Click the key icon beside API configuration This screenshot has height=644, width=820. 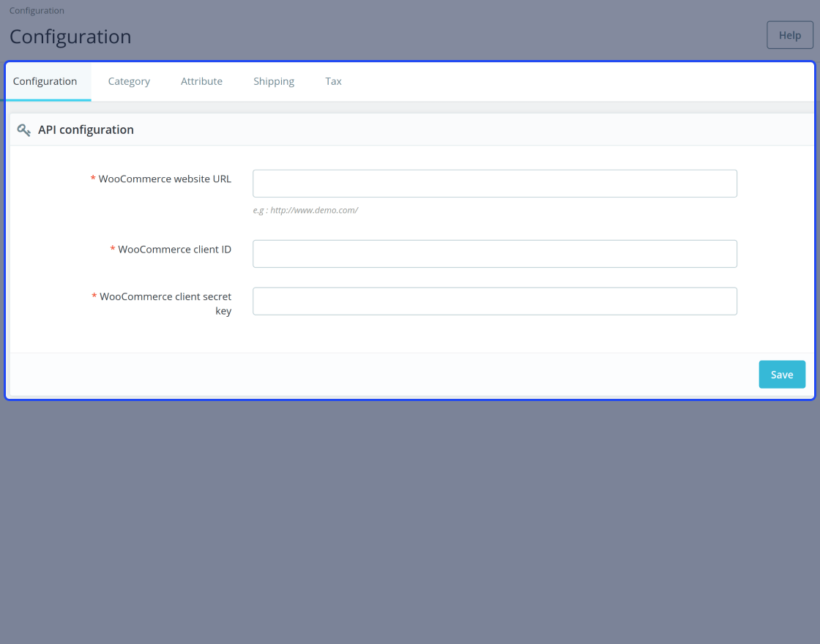point(23,130)
